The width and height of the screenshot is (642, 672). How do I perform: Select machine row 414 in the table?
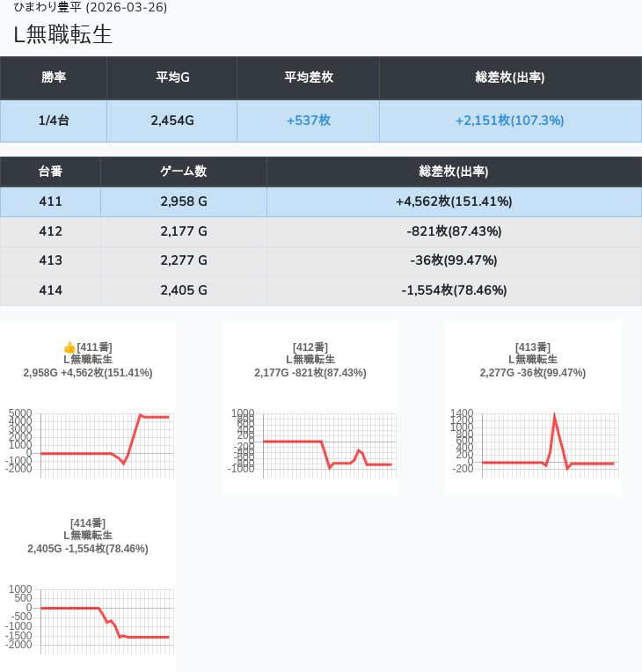(x=50, y=290)
